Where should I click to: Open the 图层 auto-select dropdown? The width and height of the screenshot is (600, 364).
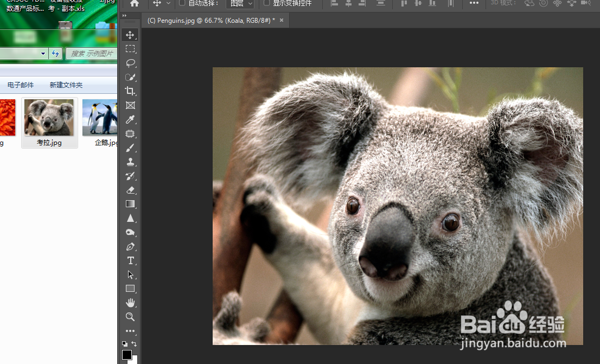coord(240,3)
